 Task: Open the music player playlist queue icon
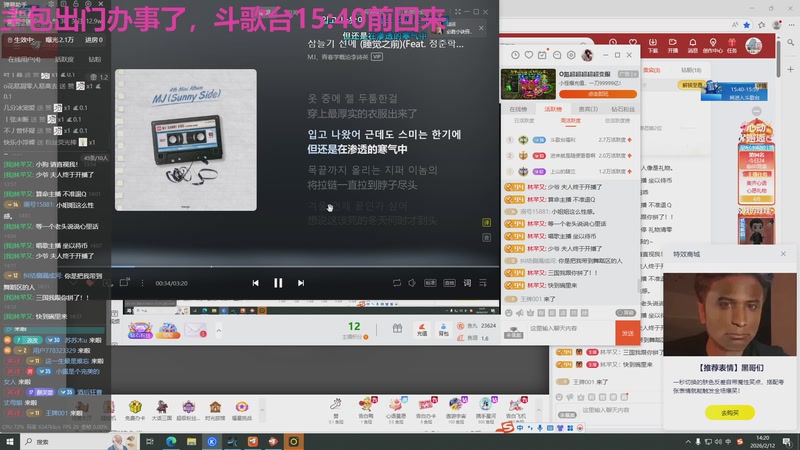483,283
